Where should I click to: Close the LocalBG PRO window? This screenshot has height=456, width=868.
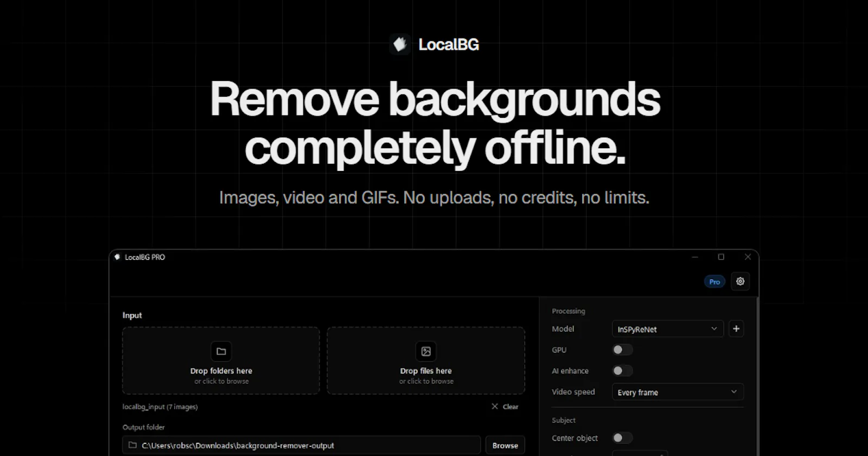[748, 257]
